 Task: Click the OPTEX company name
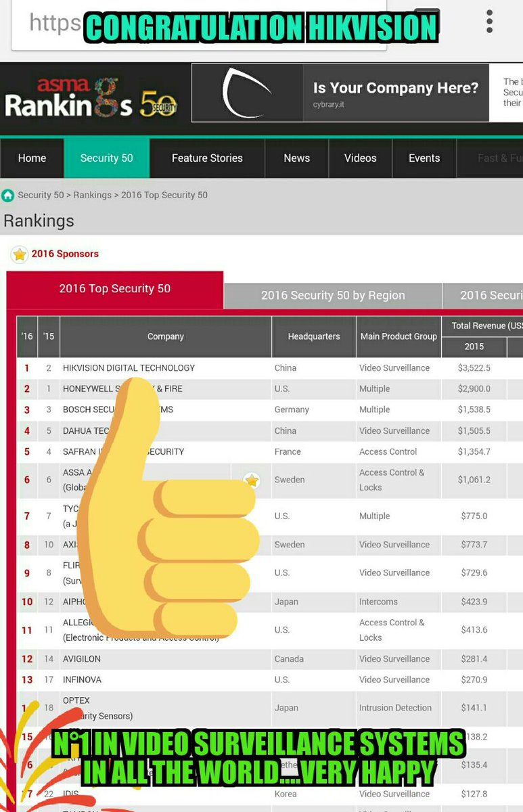tap(76, 700)
